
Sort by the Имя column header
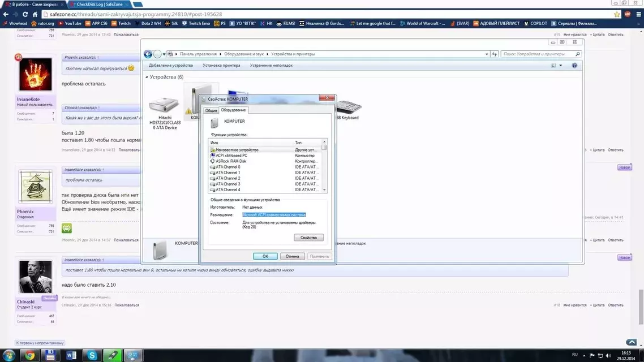pos(251,143)
